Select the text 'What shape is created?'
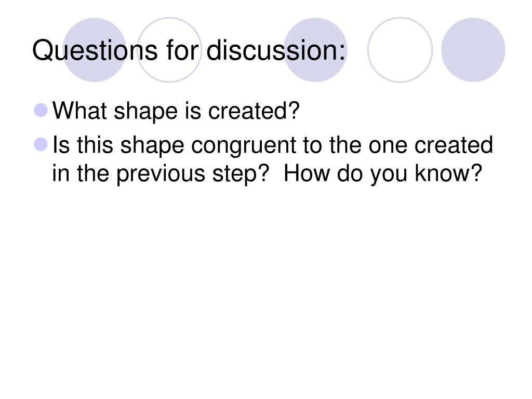Image resolution: width=532 pixels, height=399 pixels. tap(176, 111)
